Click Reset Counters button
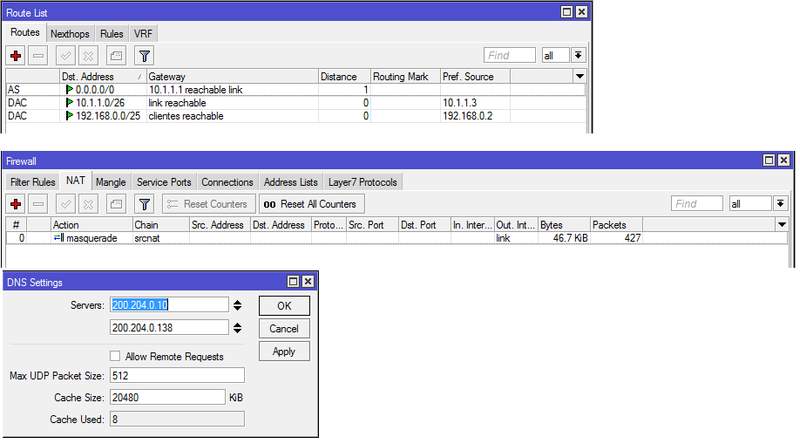This screenshot has height=444, width=800. (208, 204)
